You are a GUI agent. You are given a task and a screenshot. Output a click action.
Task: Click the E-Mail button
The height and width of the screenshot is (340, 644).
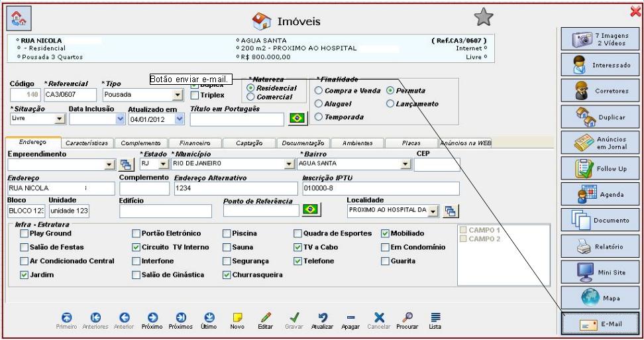(x=600, y=323)
